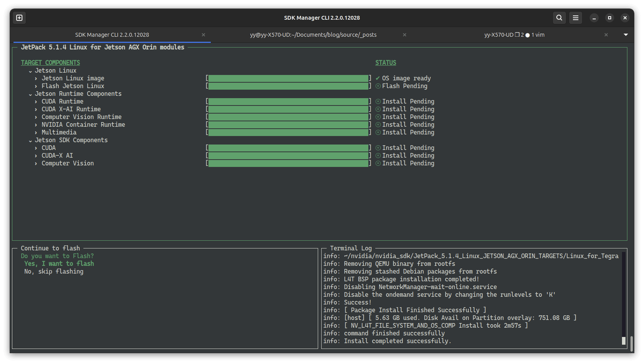Click 'command finished successfully' log line
The width and height of the screenshot is (644, 364).
click(384, 333)
